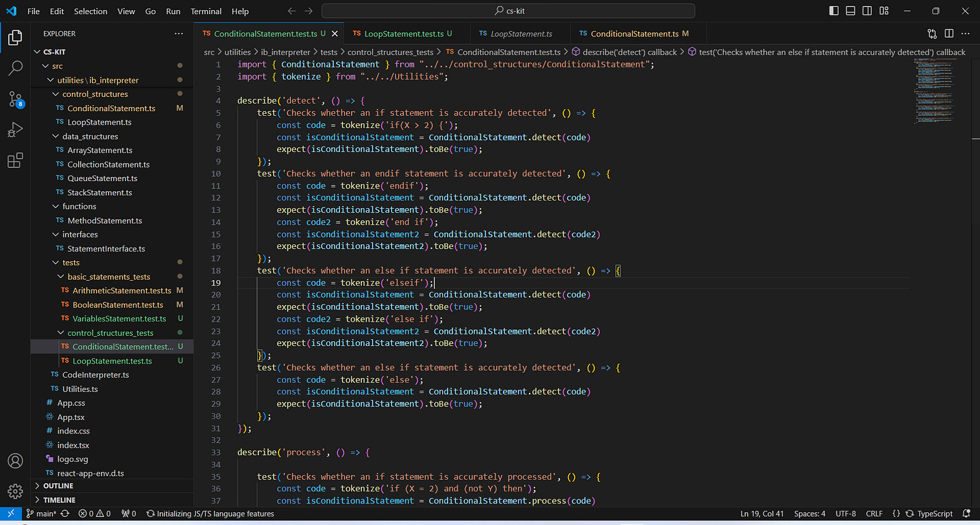Open the Terminal menu
Screen dimensions: 980x525
point(205,11)
